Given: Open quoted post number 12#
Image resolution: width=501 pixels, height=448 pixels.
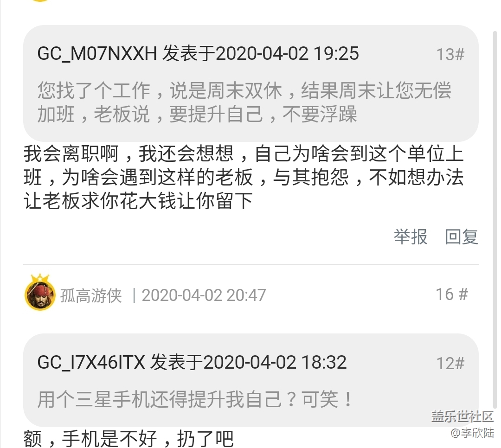Looking at the screenshot, I should click(450, 363).
